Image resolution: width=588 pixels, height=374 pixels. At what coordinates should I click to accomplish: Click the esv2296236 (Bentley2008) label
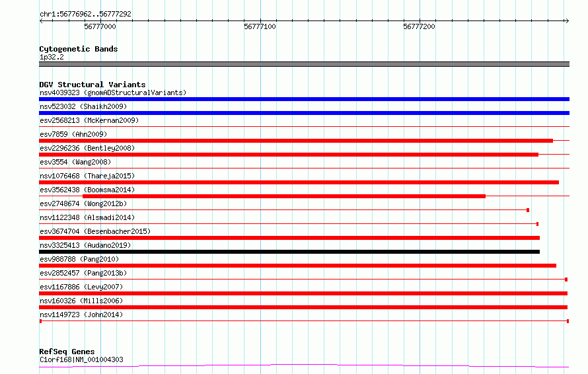tap(87, 148)
